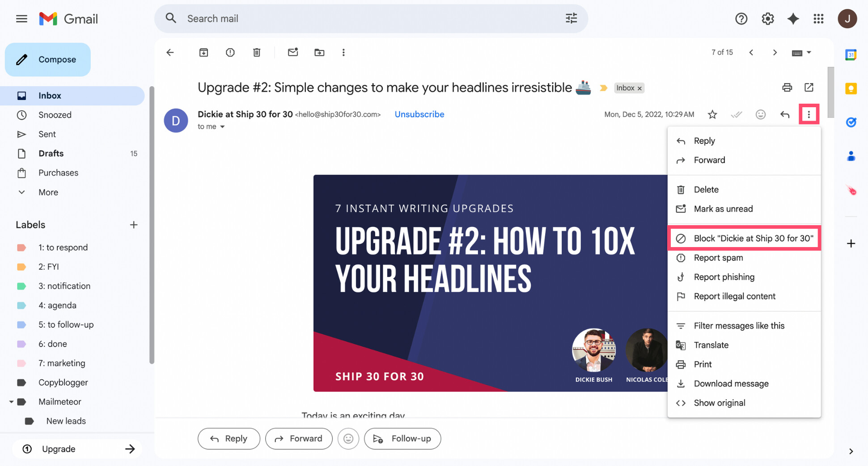Move the email to another folder
868x466 pixels.
tap(319, 52)
